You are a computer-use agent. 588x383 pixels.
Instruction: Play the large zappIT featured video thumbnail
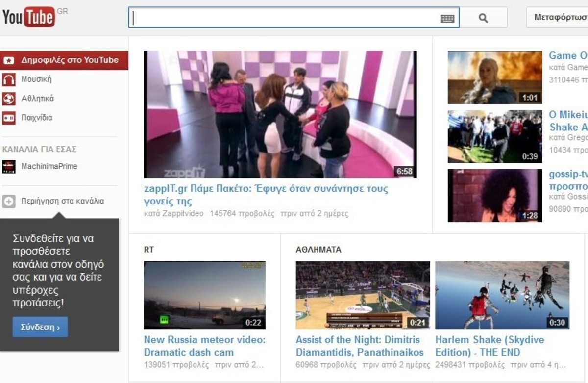[x=280, y=114]
